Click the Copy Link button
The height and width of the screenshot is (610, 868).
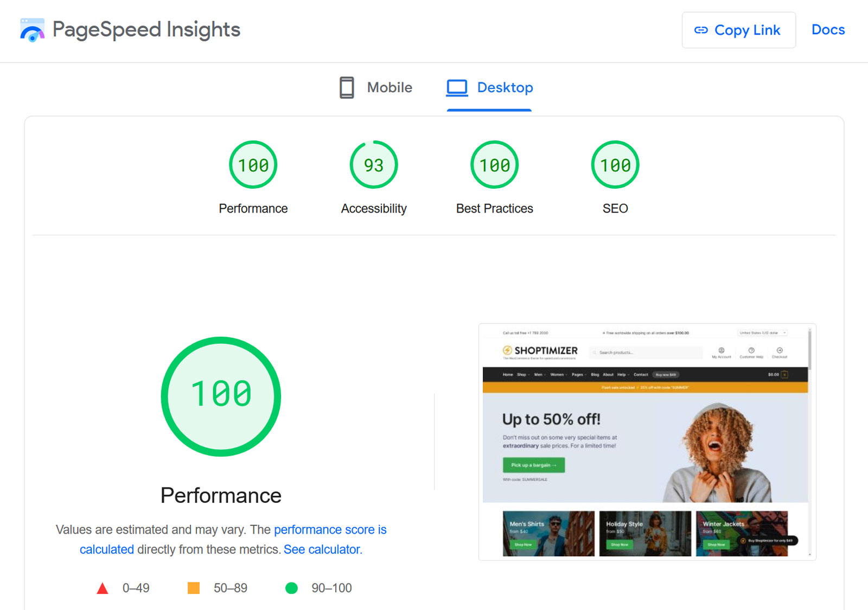pos(738,30)
